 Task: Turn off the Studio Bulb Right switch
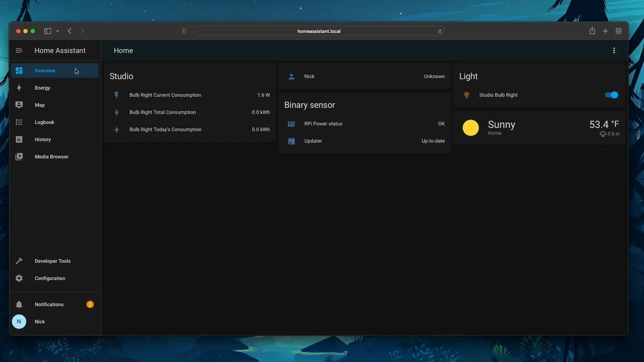(x=611, y=95)
